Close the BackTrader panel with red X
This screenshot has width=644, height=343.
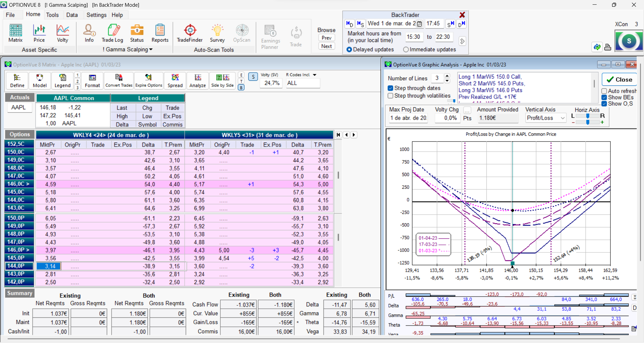(x=462, y=15)
